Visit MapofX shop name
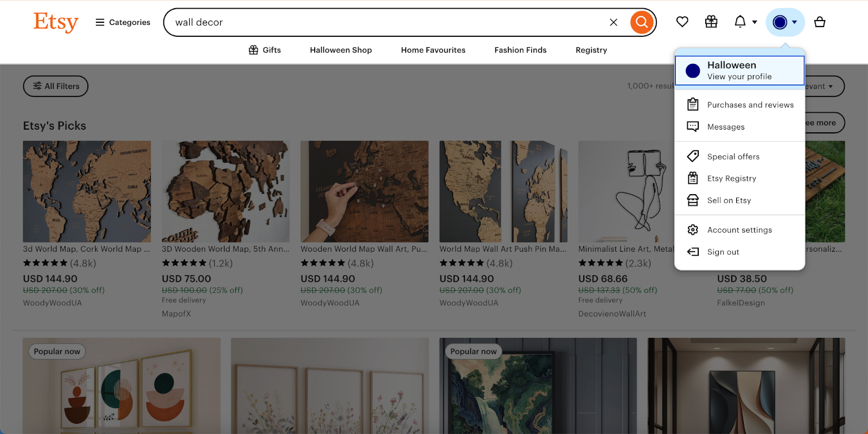The image size is (868, 434). [x=176, y=314]
